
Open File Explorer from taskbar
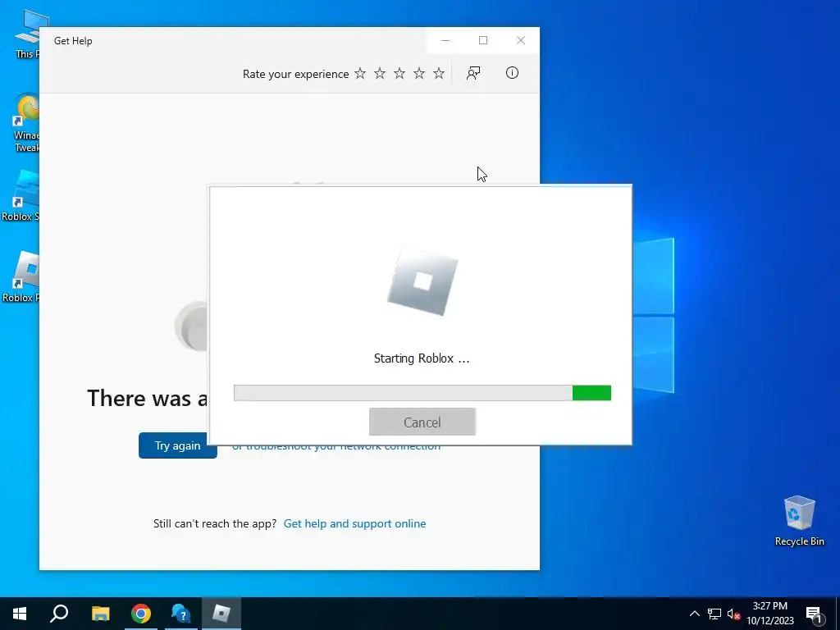100,614
